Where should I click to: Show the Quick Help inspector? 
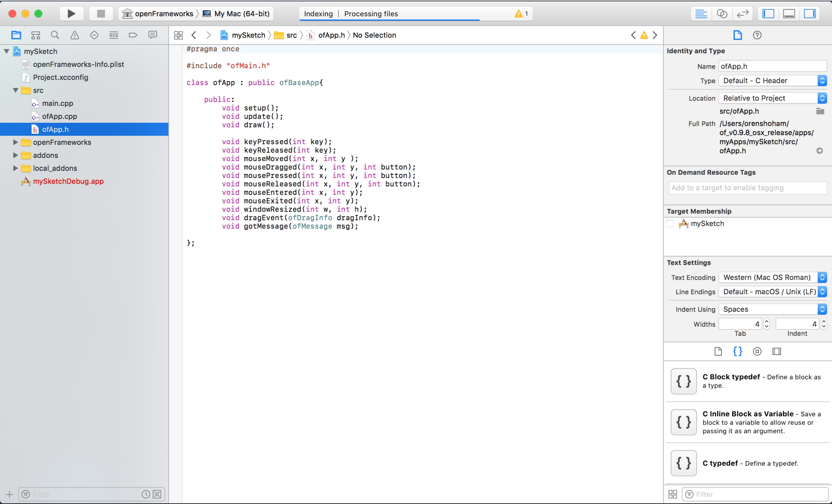click(x=757, y=35)
